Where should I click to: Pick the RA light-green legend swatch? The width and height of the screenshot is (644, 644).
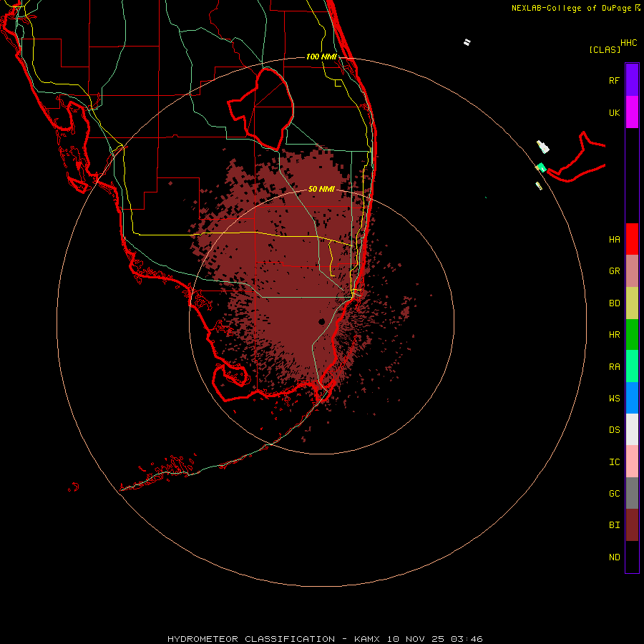point(632,366)
